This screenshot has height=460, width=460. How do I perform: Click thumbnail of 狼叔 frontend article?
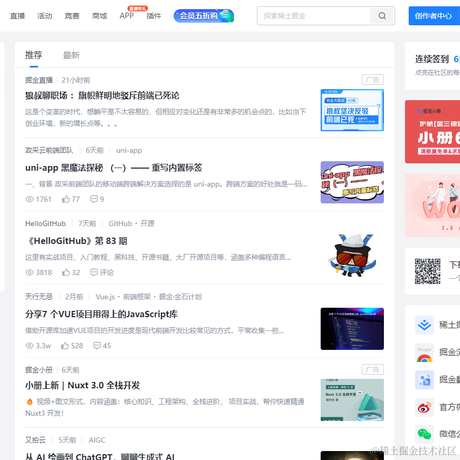pos(352,110)
